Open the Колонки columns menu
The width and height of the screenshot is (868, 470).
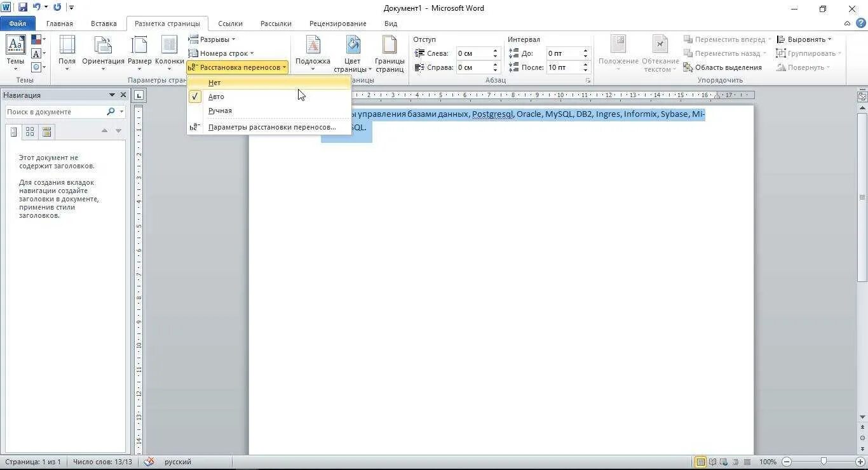[170, 53]
